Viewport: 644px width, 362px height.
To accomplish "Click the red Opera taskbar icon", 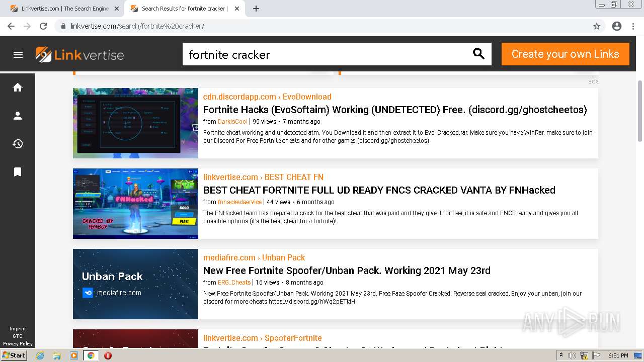I will (108, 355).
